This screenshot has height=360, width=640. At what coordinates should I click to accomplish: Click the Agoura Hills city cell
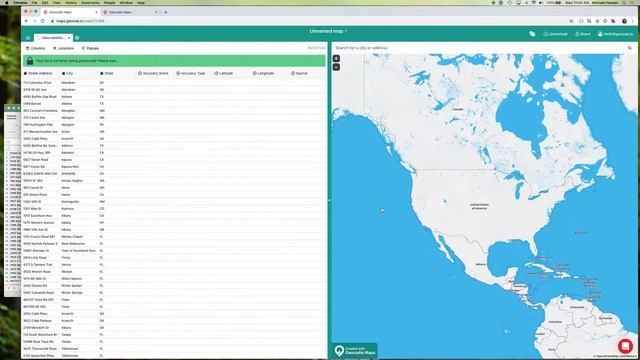pyautogui.click(x=70, y=167)
